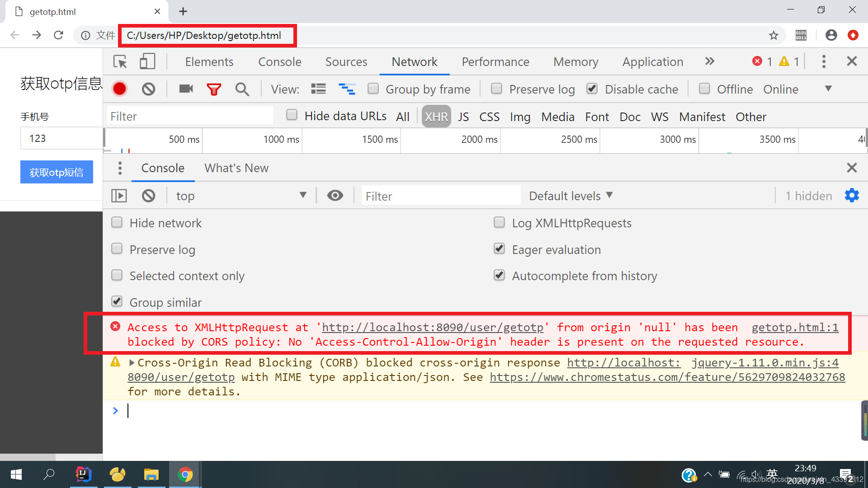Uncheck the Disable cache checkbox

click(592, 89)
